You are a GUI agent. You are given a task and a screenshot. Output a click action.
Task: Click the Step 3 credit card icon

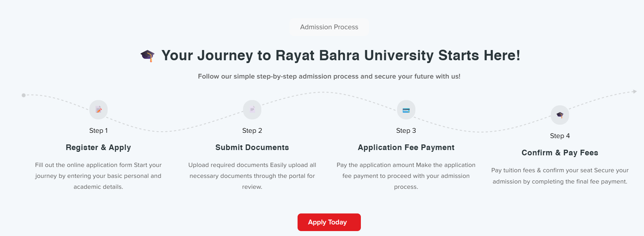pos(406,110)
